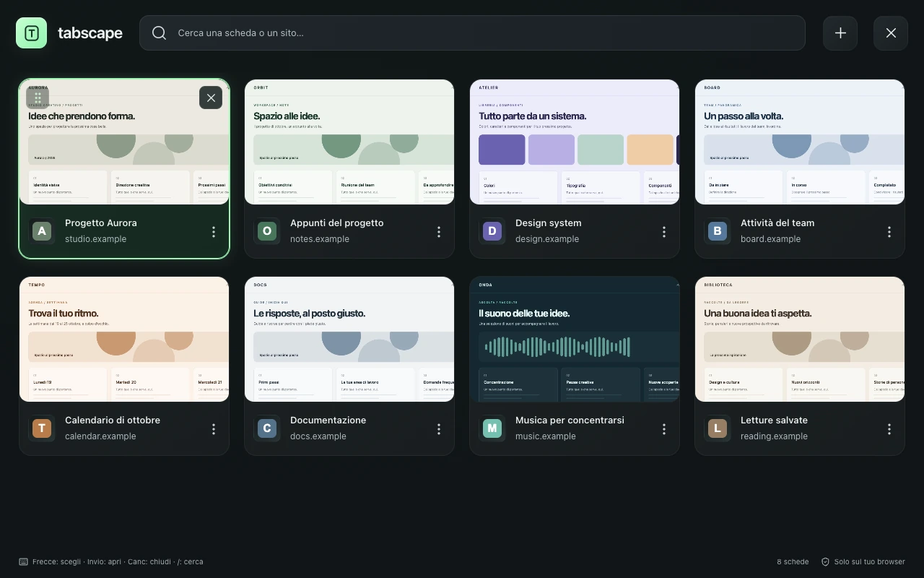The image size is (924, 578).
Task: Click the 'Design system' tab title
Action: pyautogui.click(x=548, y=223)
